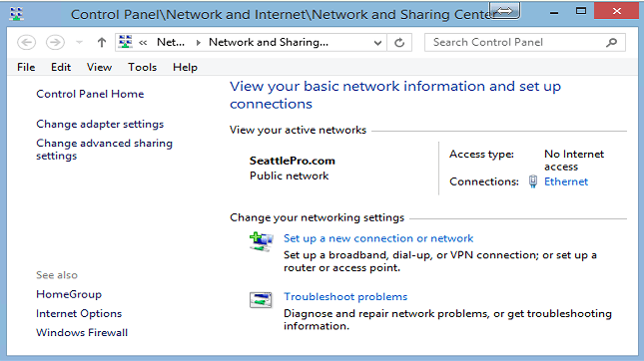
Task: Go to Control Panel Home
Action: point(90,94)
